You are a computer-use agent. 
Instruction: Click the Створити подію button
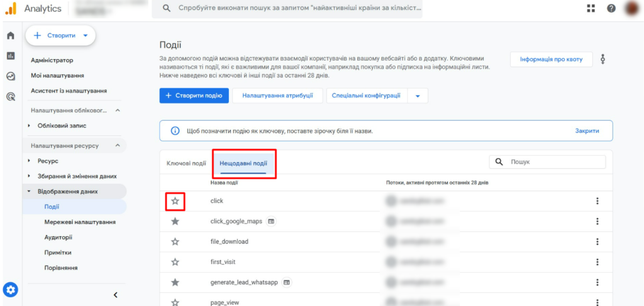pos(193,96)
